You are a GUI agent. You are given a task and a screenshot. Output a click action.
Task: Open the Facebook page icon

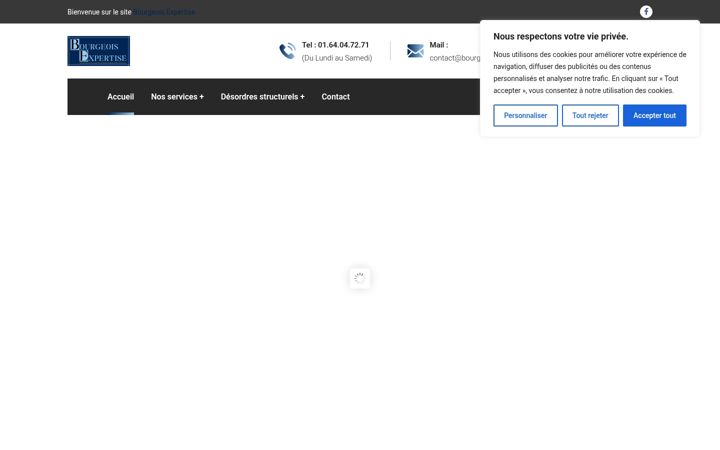[646, 11]
